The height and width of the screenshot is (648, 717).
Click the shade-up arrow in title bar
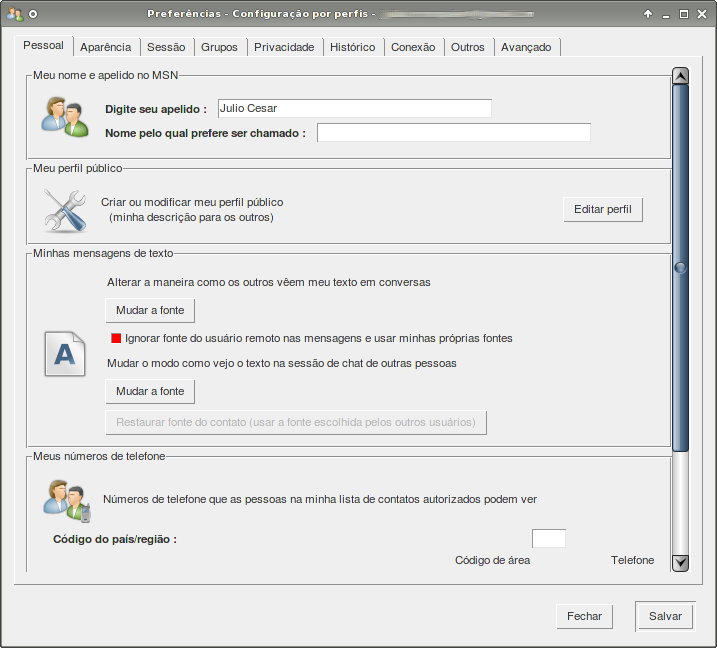648,14
